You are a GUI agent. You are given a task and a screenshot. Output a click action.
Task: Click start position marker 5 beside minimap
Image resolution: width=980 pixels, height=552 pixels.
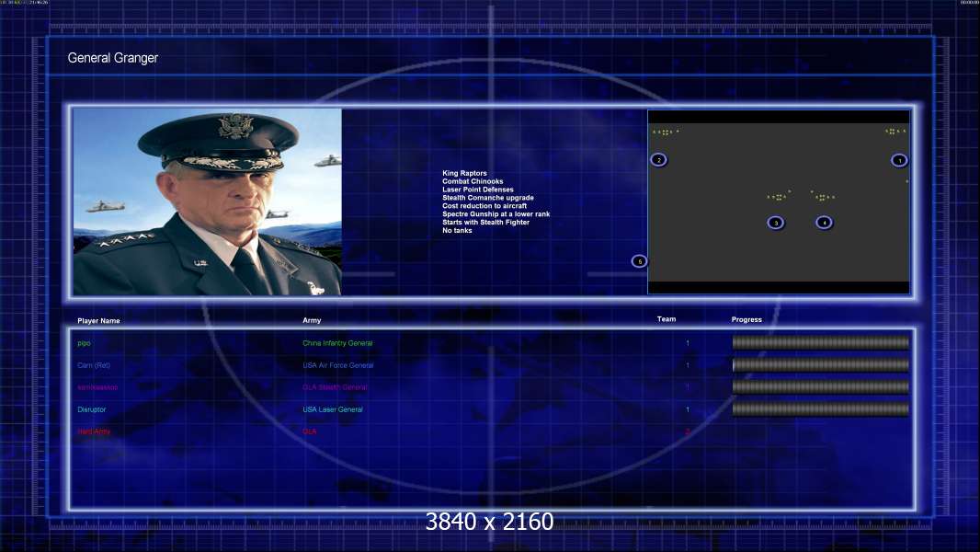639,261
